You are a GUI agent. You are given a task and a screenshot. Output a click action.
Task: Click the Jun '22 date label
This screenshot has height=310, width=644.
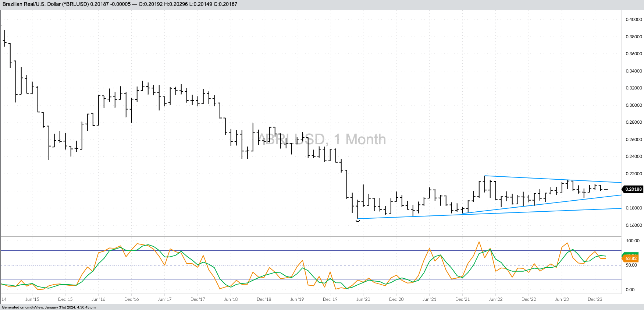(495, 299)
